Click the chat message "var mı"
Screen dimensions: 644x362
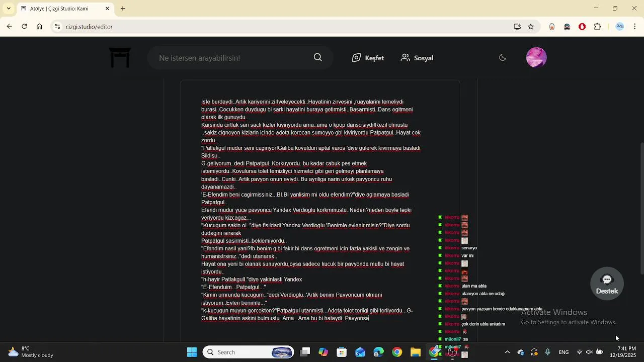coord(467,255)
